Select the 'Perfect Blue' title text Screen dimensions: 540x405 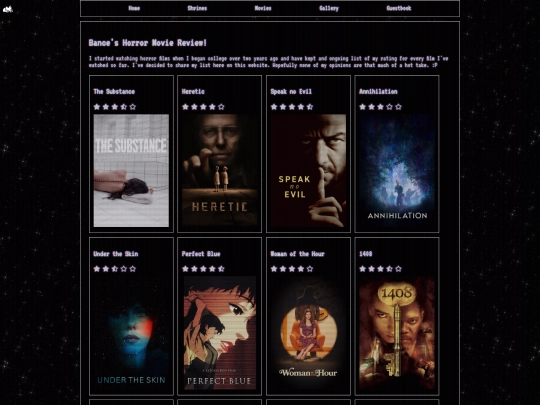point(201,254)
